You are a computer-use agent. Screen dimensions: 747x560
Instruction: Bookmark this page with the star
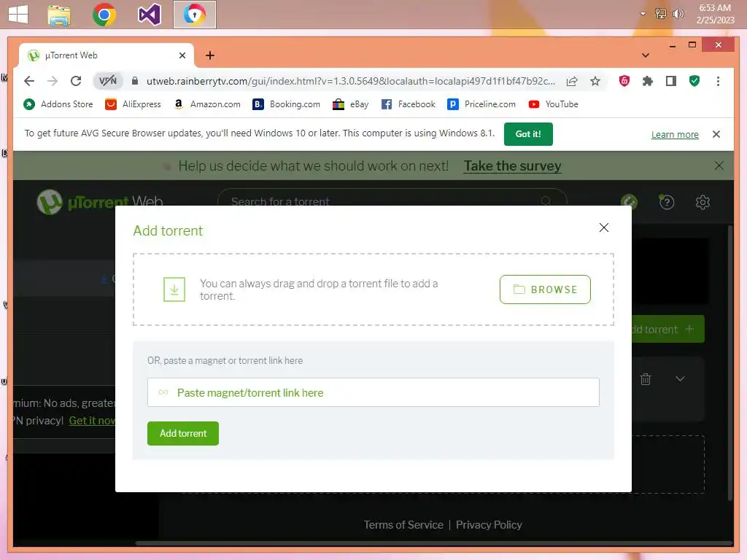595,81
